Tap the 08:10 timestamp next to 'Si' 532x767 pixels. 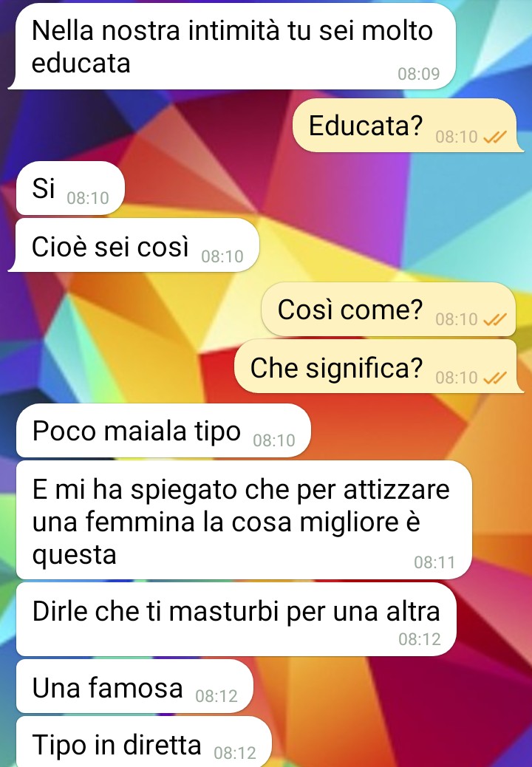coord(87,198)
